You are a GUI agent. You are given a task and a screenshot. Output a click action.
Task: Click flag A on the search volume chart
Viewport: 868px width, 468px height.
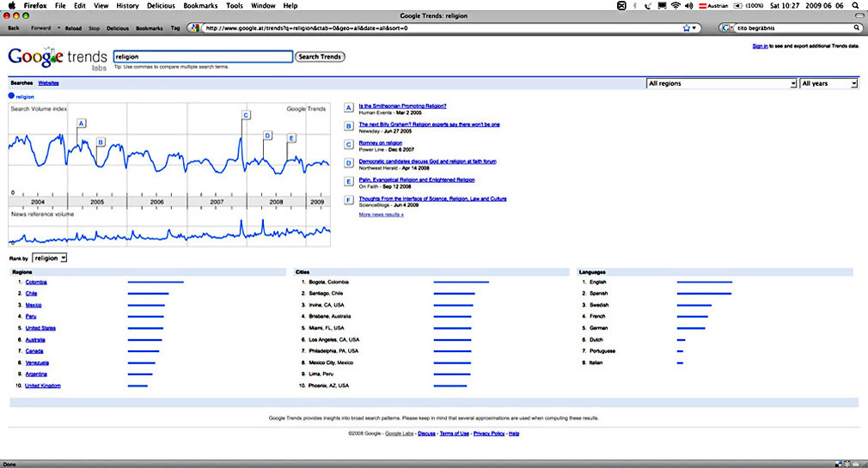(82, 124)
